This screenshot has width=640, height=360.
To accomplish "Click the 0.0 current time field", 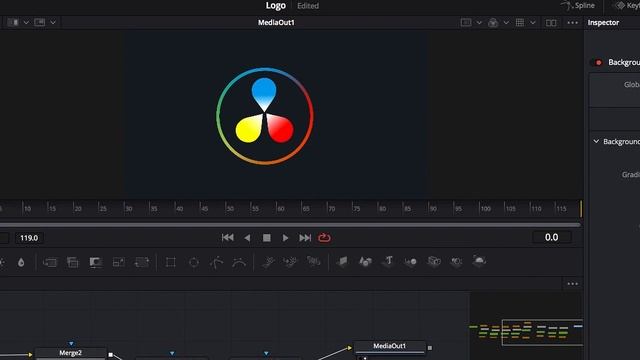I will [x=552, y=237].
